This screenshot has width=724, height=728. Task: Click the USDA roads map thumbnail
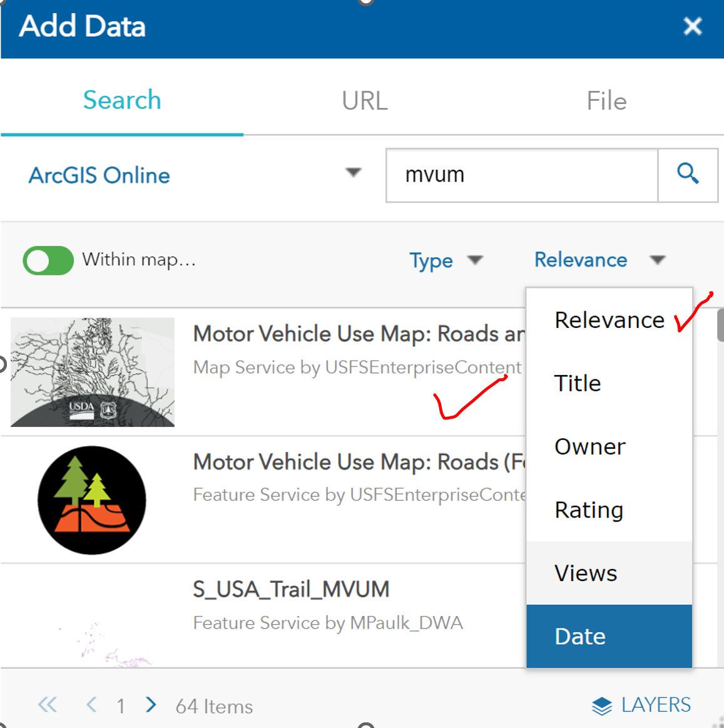click(x=93, y=372)
